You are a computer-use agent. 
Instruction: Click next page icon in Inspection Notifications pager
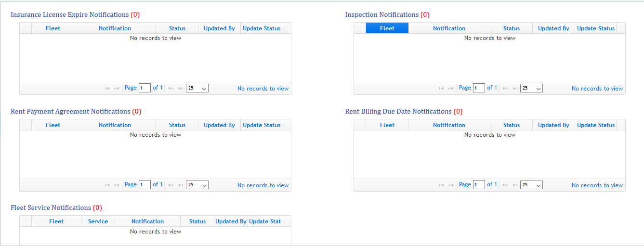[x=505, y=89]
